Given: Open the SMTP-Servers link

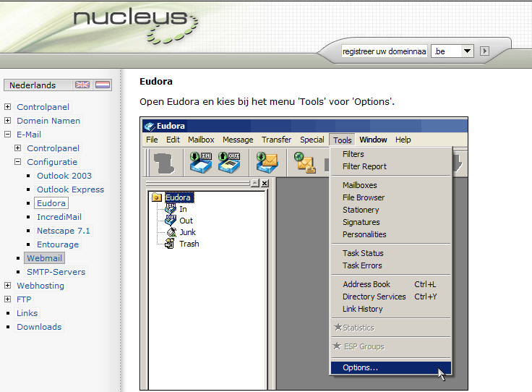Looking at the screenshot, I should (x=56, y=272).
